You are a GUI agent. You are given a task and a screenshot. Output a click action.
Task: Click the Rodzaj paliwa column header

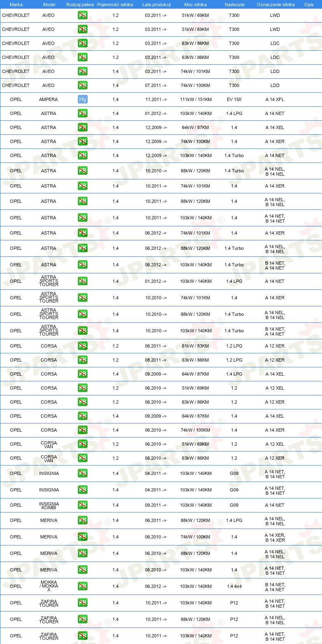click(x=80, y=5)
